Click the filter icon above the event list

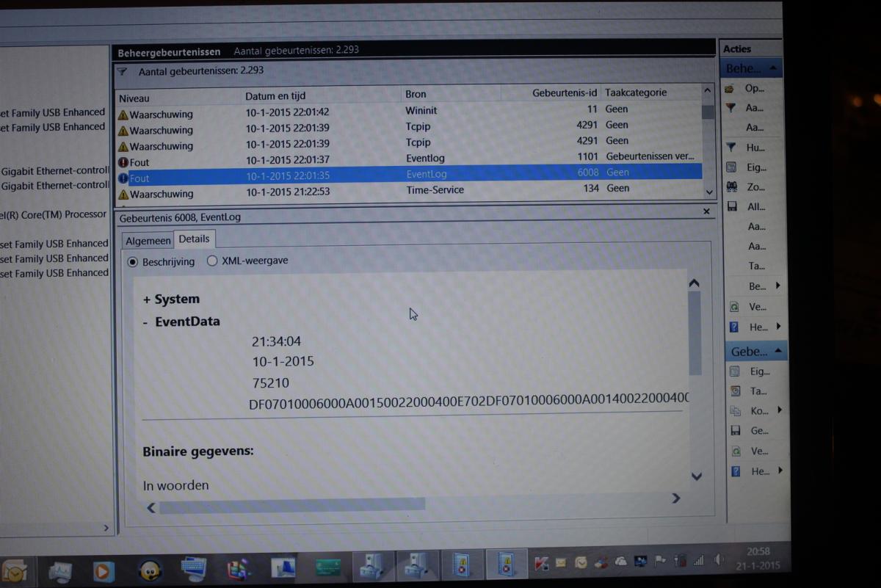(x=123, y=72)
